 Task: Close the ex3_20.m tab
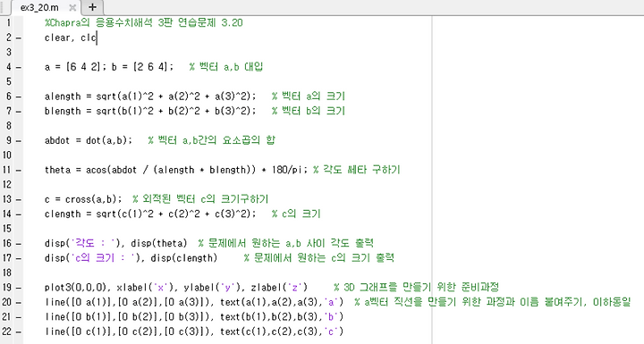click(x=72, y=7)
